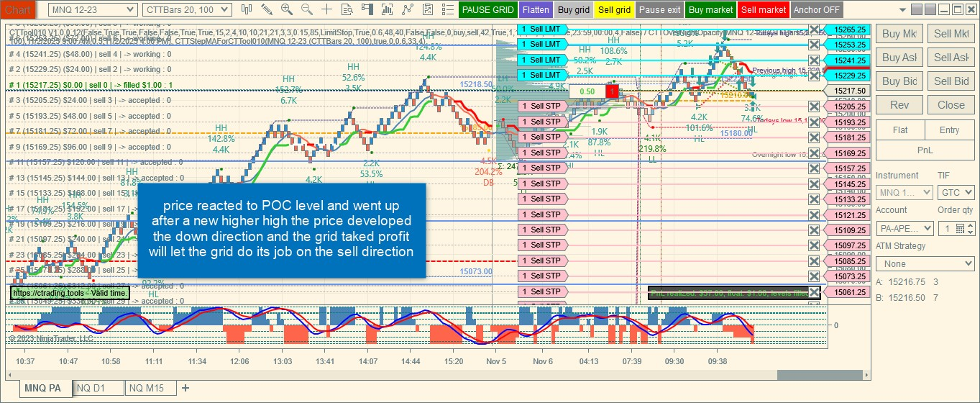Open the indicators bar-chart icon
980x403 pixels.
click(x=388, y=9)
